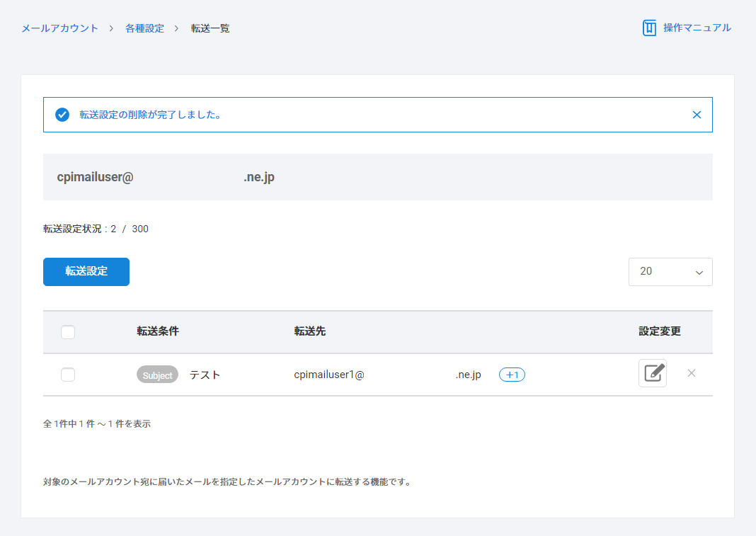Expand the +1 additional recipients badge
Viewport: 756px width, 536px height.
512,375
